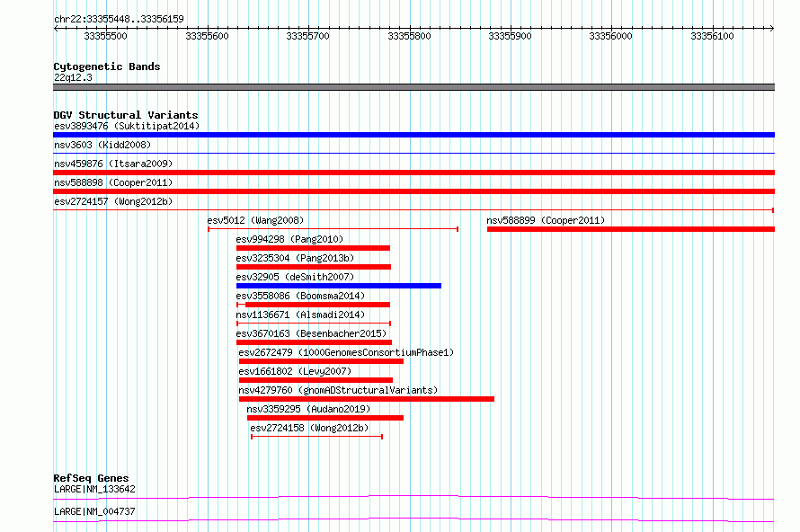
Task: Click the red bar under nsv3359295 (Audano2019)
Action: [325, 418]
